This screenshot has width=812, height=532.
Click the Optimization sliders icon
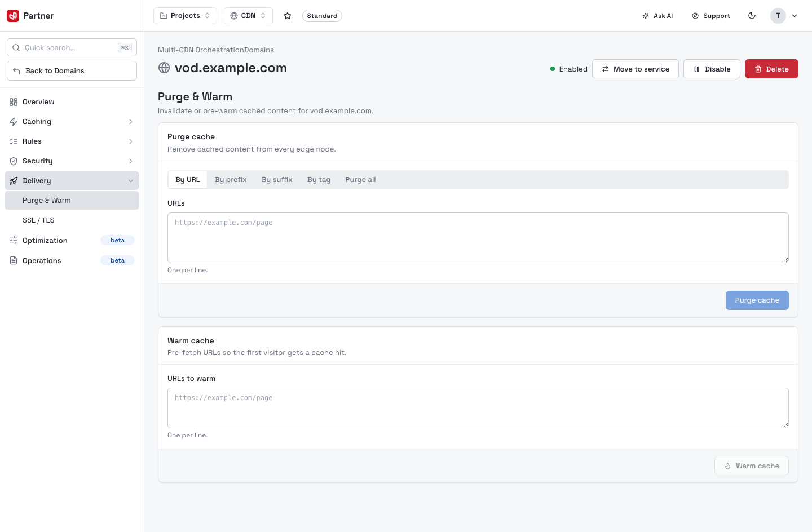[x=14, y=241]
